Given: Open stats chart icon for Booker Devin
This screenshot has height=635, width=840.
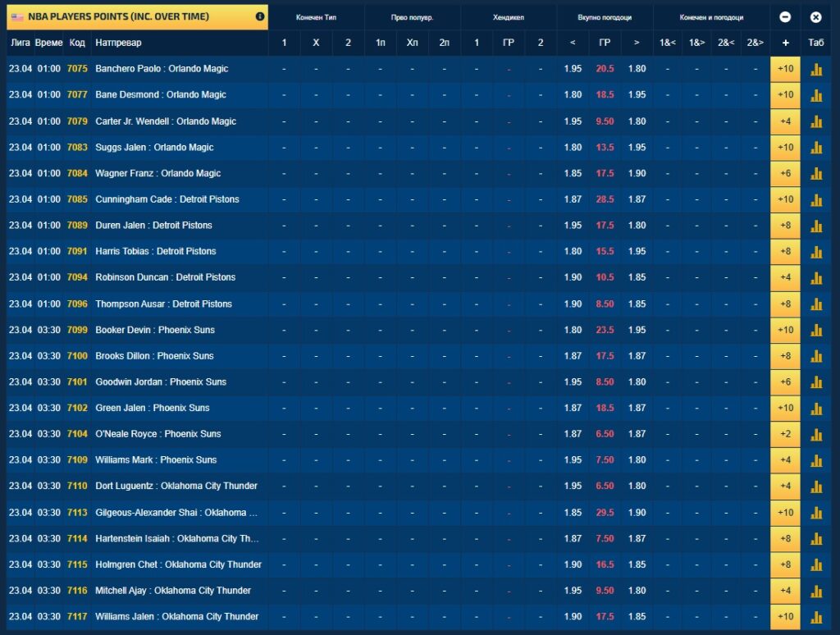Looking at the screenshot, I should click(815, 330).
